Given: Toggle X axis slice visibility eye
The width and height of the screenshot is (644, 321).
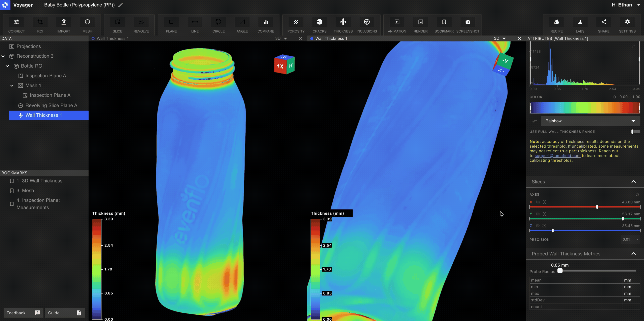Looking at the screenshot, I should click(538, 202).
